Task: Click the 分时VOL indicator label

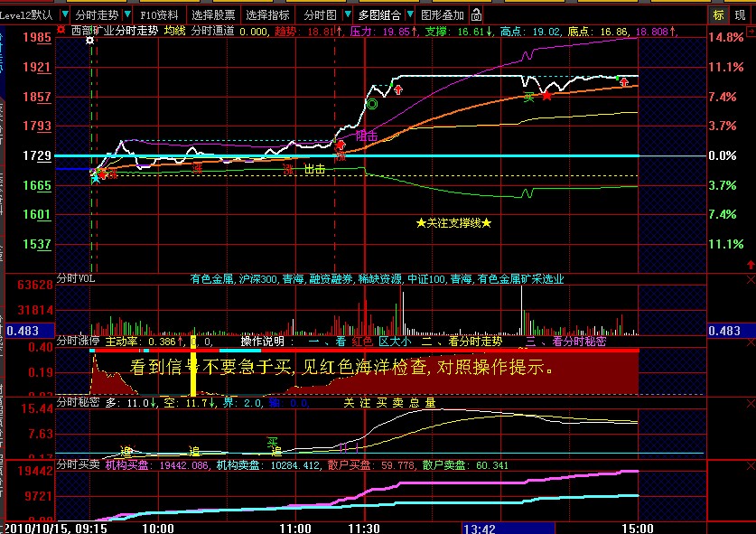Action: [76, 278]
